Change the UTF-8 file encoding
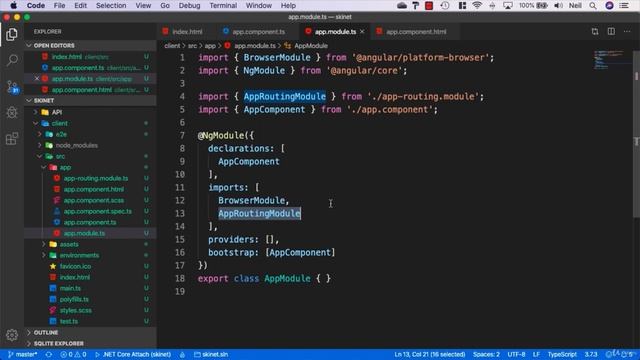 coord(516,354)
